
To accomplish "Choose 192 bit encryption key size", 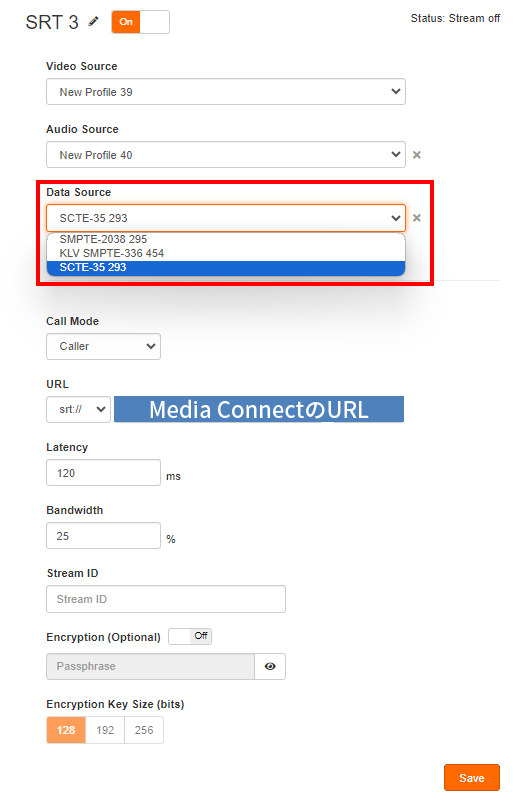I will 105,730.
